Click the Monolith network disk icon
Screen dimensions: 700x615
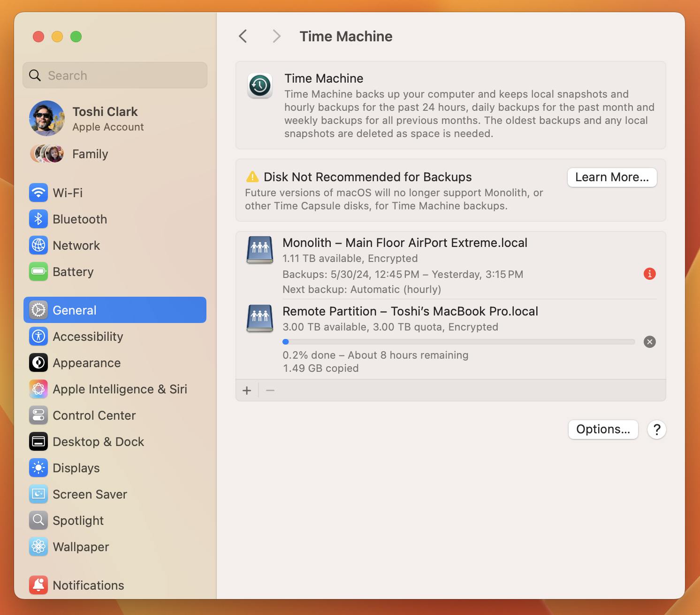point(260,250)
